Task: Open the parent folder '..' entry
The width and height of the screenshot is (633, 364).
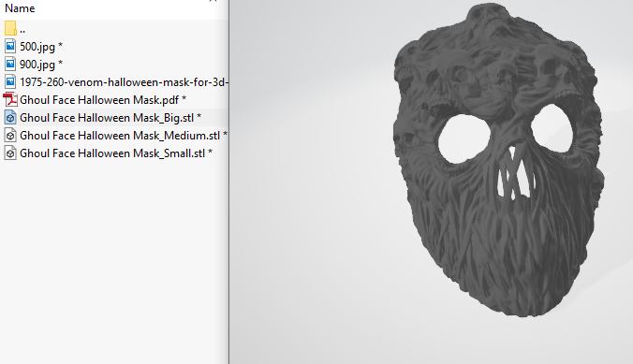Action: [x=22, y=29]
